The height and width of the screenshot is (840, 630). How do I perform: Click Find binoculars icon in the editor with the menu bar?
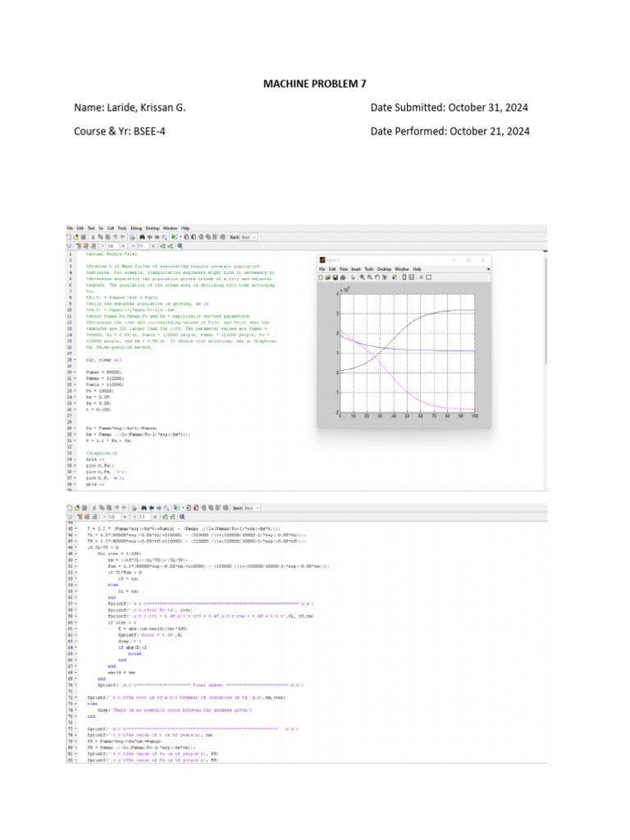click(x=142, y=237)
